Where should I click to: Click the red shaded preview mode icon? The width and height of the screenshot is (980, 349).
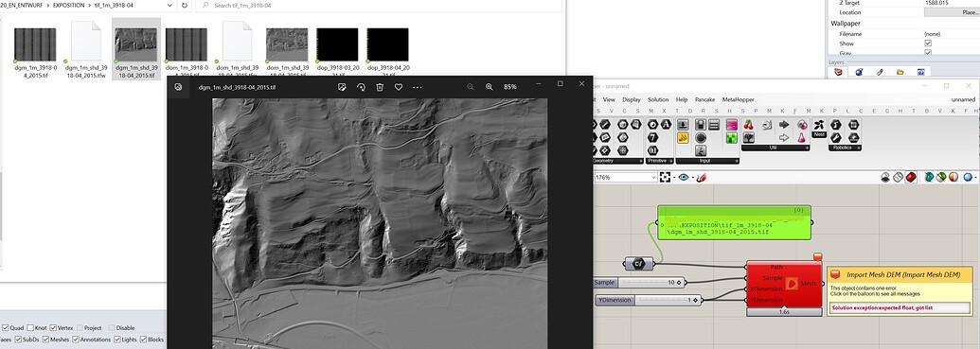(911, 177)
